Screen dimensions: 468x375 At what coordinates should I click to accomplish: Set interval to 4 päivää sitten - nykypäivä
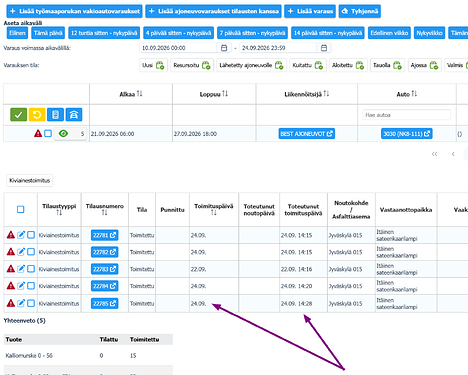[x=179, y=33]
